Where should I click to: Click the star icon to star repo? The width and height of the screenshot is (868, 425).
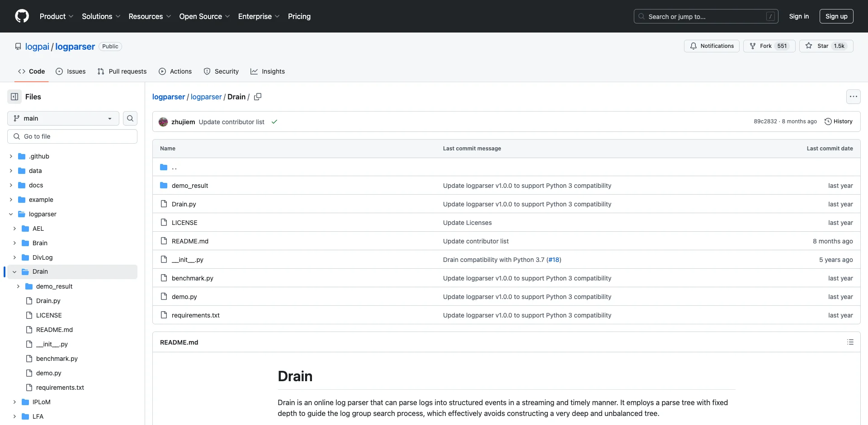pos(809,46)
